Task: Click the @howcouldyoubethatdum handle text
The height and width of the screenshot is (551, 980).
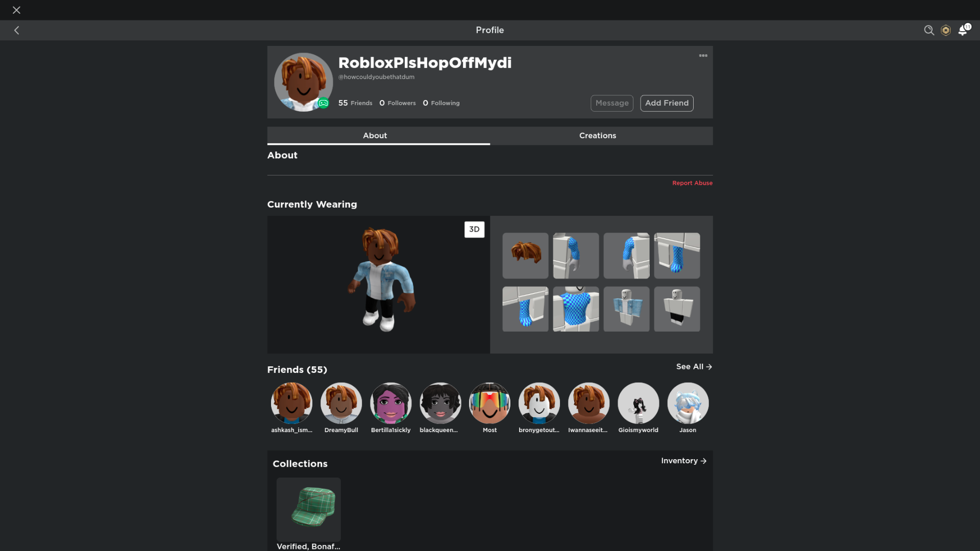Action: (x=376, y=77)
